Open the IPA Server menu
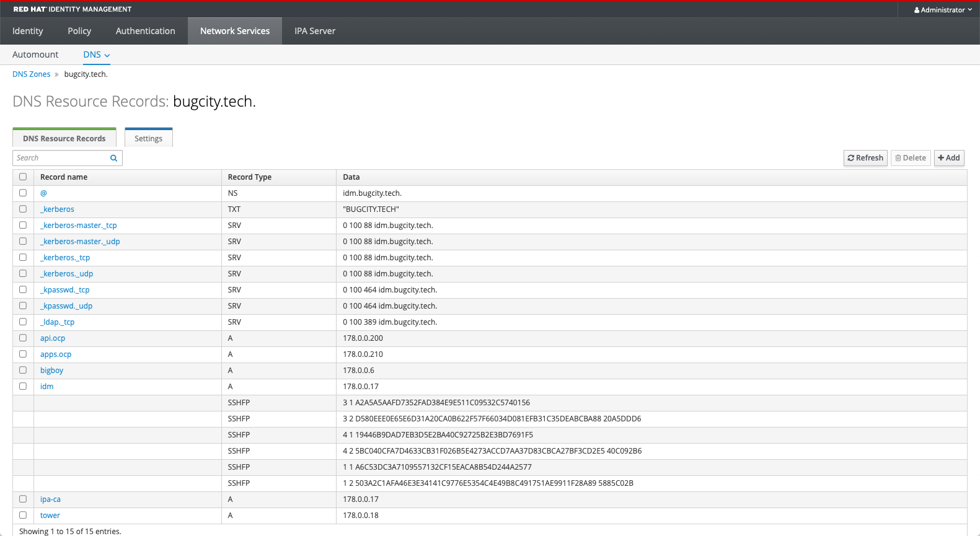Image resolution: width=980 pixels, height=536 pixels. click(x=315, y=31)
